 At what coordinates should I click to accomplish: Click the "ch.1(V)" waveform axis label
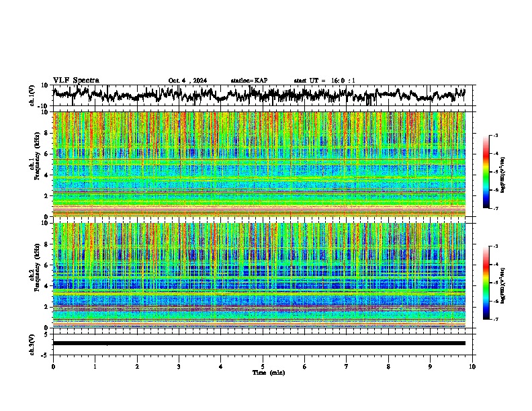tap(32, 95)
